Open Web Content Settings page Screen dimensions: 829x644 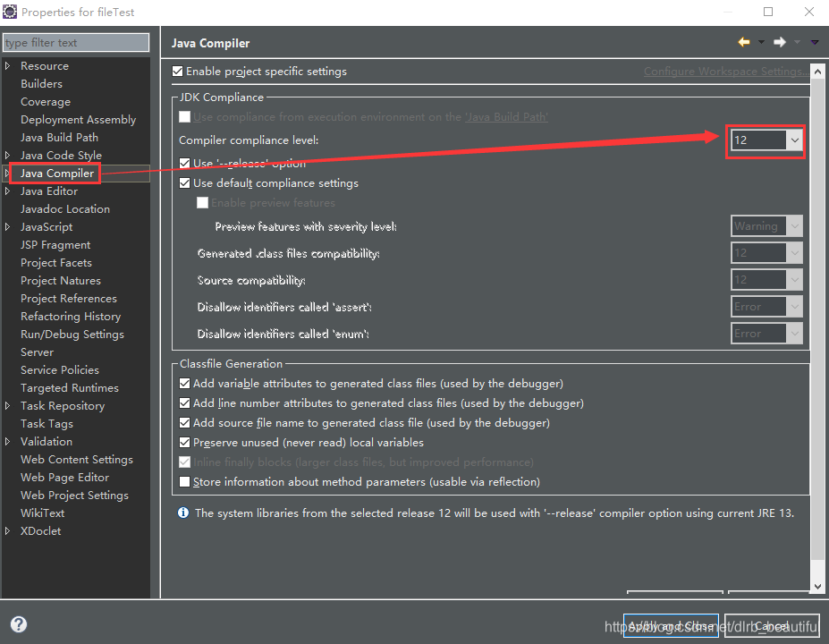(x=77, y=460)
